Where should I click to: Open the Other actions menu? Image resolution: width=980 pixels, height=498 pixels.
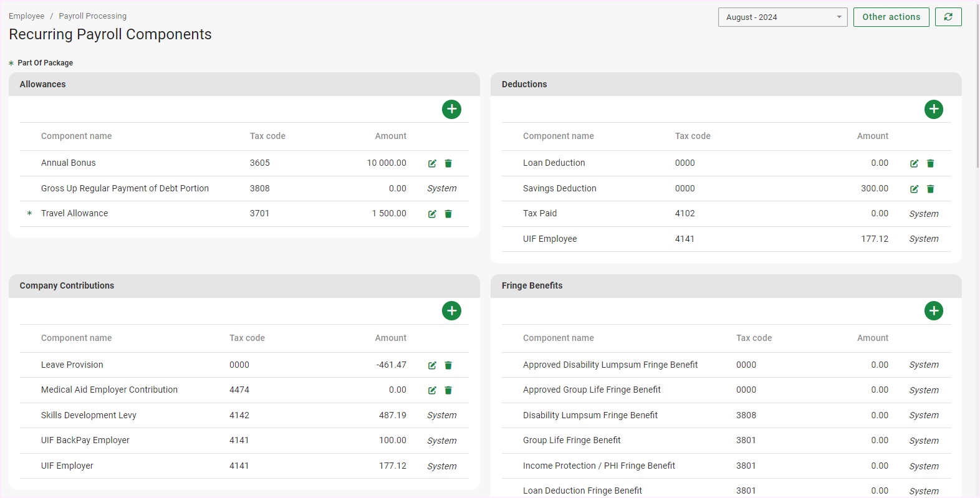click(x=891, y=17)
